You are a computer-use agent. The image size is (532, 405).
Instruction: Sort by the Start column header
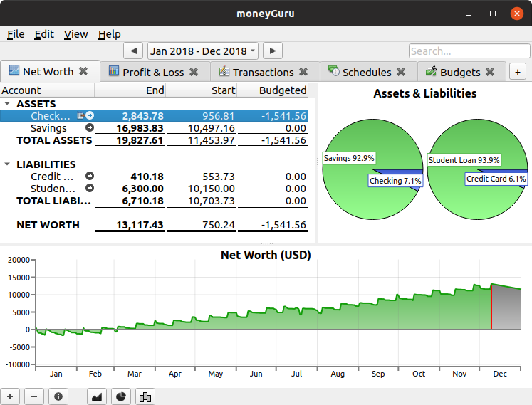click(202, 90)
